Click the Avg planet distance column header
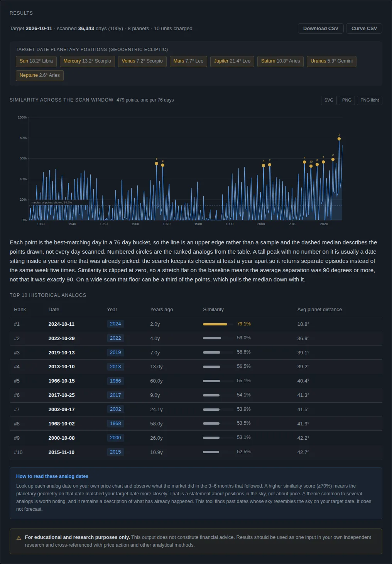Image resolution: width=392 pixels, height=564 pixels. pos(319,310)
